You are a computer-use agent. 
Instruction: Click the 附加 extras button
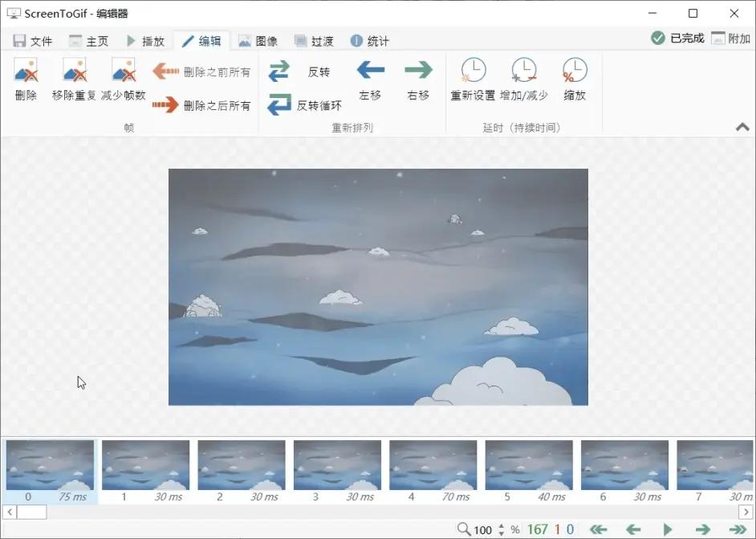[x=731, y=38]
